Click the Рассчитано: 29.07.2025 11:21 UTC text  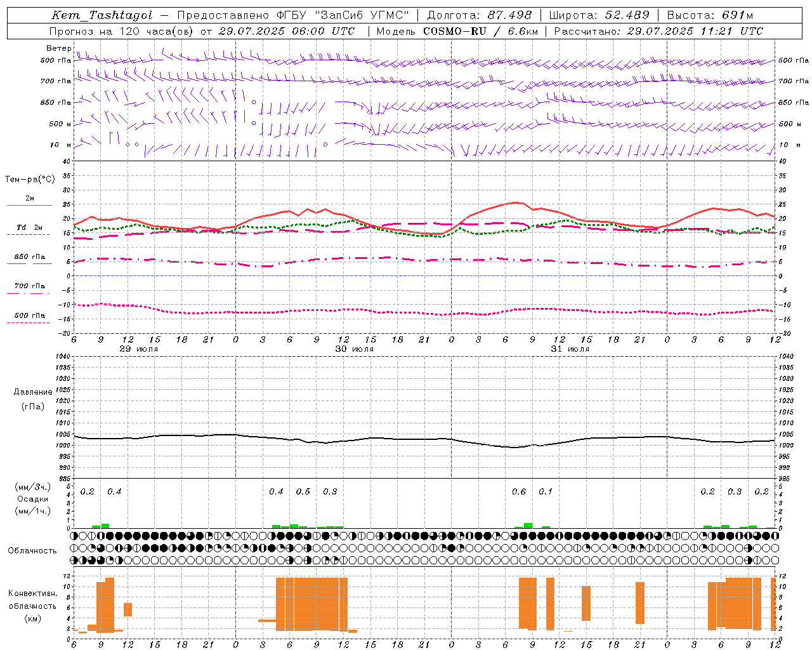659,31
